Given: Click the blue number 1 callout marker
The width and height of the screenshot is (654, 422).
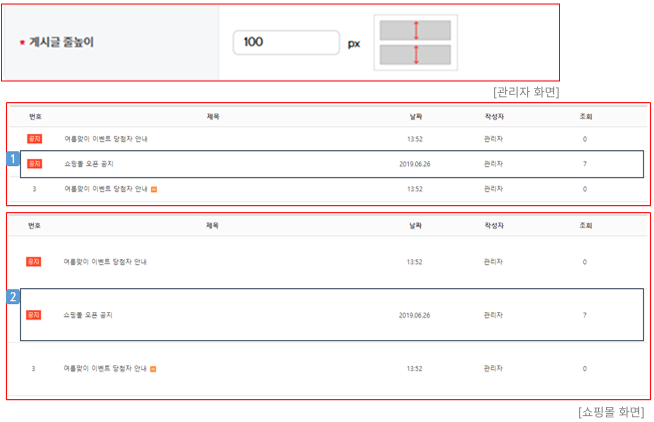Looking at the screenshot, I should point(13,158).
